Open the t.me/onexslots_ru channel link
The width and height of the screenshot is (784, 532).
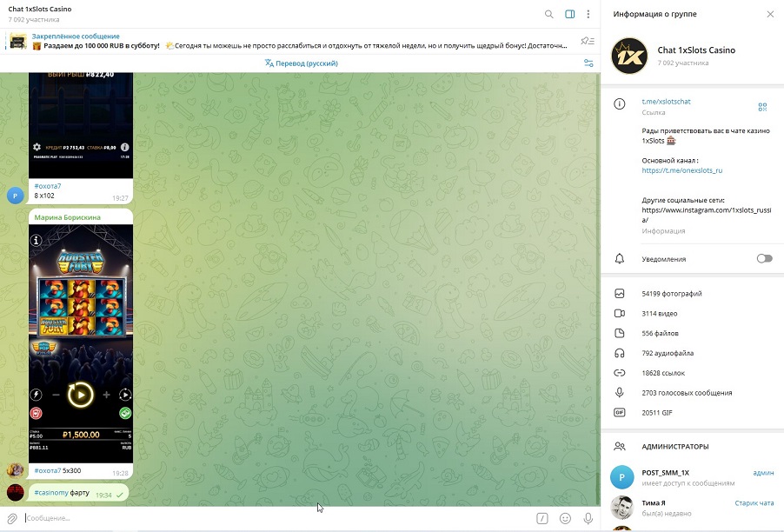682,170
